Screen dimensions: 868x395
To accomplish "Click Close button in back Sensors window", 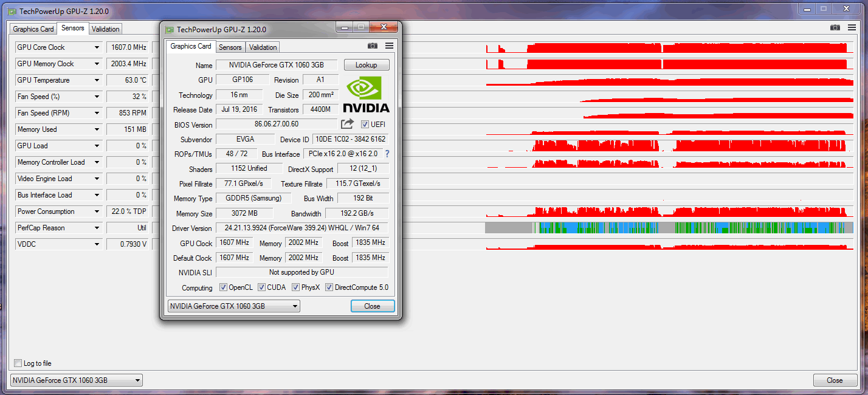I will pos(835,380).
